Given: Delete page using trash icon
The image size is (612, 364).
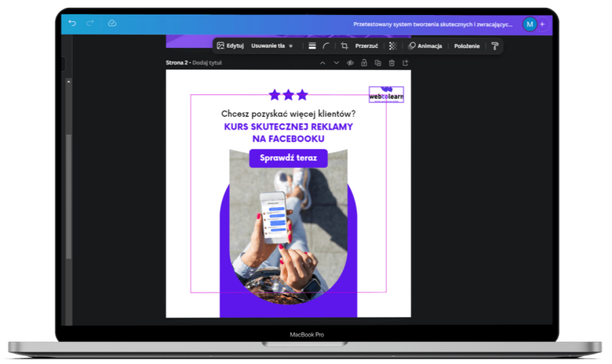Looking at the screenshot, I should pyautogui.click(x=392, y=63).
